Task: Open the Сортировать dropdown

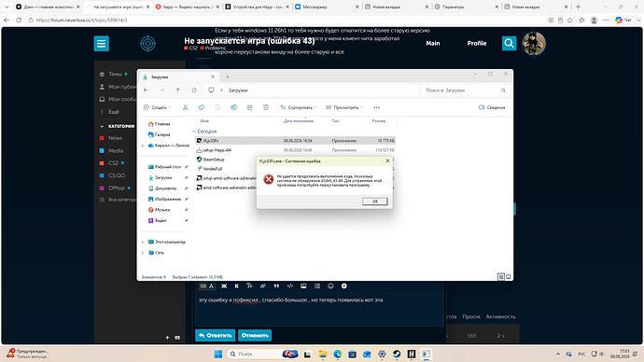Action: (299, 107)
